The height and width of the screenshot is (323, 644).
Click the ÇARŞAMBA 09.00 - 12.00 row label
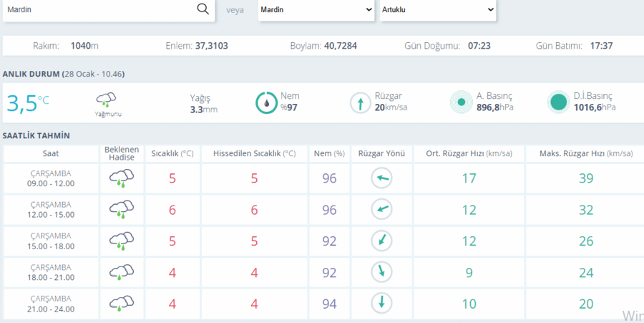click(51, 178)
